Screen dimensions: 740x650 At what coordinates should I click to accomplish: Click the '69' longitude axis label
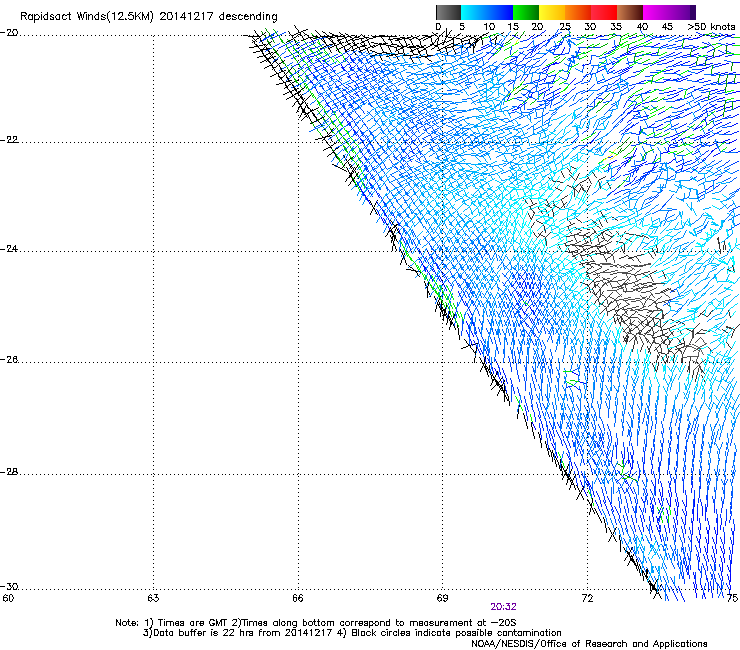442,598
